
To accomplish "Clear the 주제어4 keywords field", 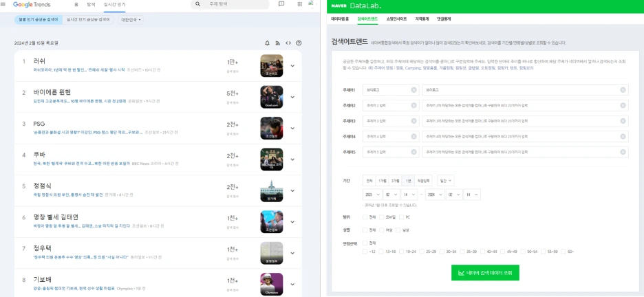I will [x=623, y=136].
